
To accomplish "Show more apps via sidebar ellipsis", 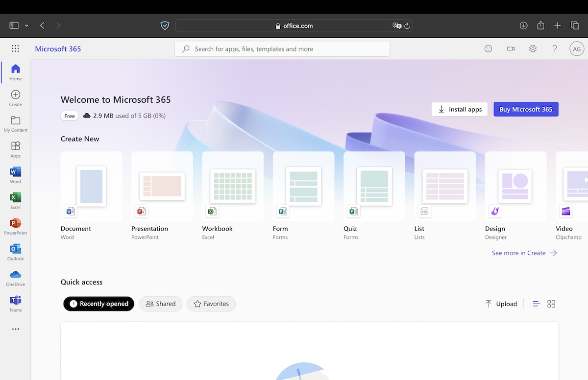I will tap(16, 329).
